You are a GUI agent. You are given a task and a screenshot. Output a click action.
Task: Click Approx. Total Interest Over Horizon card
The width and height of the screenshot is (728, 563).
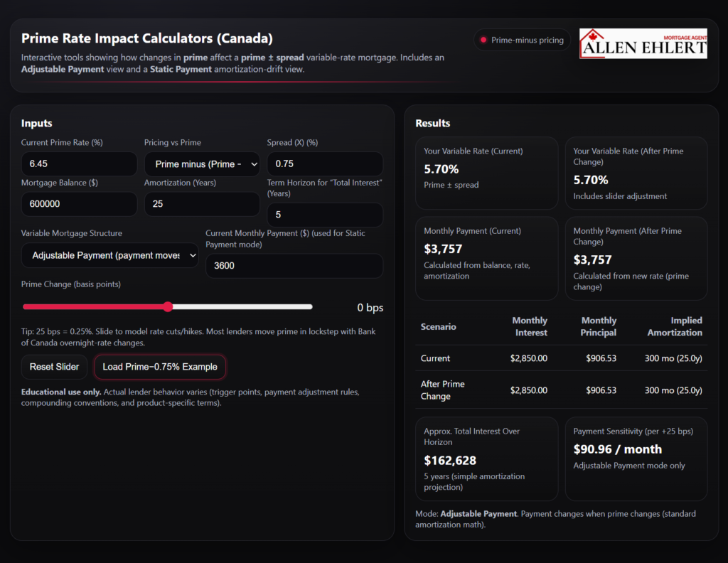point(486,459)
